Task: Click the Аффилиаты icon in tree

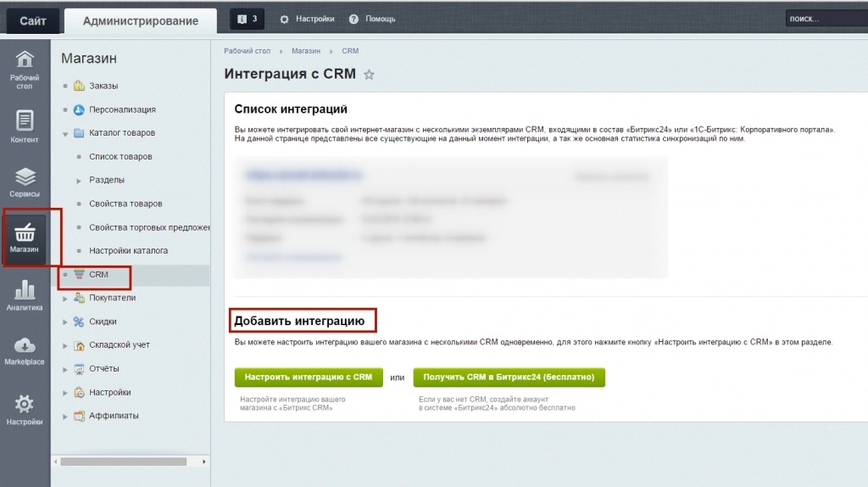Action: 79,416
